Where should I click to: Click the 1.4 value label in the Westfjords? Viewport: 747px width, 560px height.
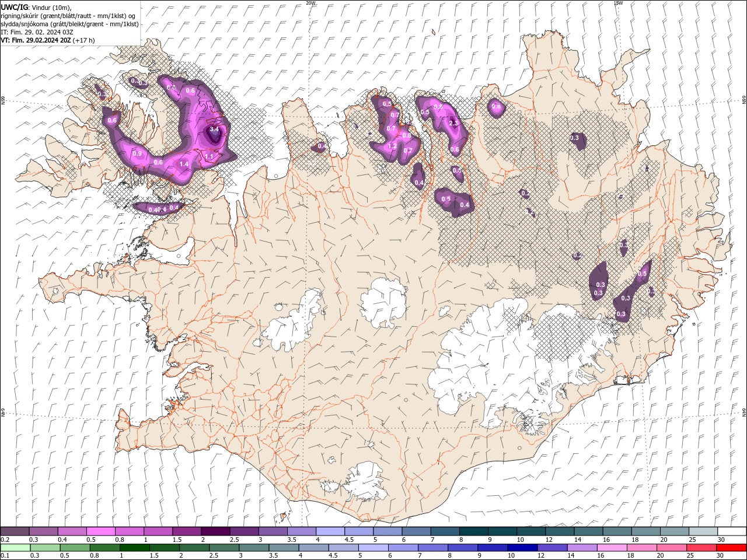(184, 164)
